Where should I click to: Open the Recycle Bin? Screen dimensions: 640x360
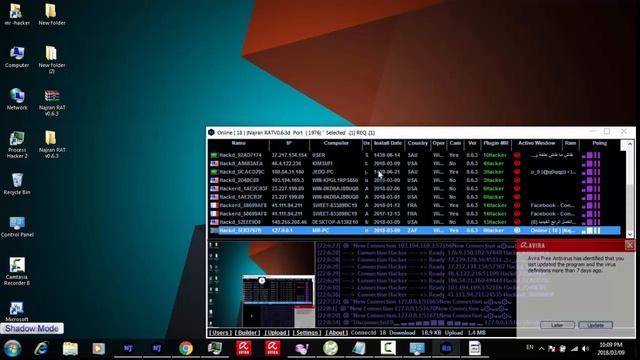click(17, 184)
